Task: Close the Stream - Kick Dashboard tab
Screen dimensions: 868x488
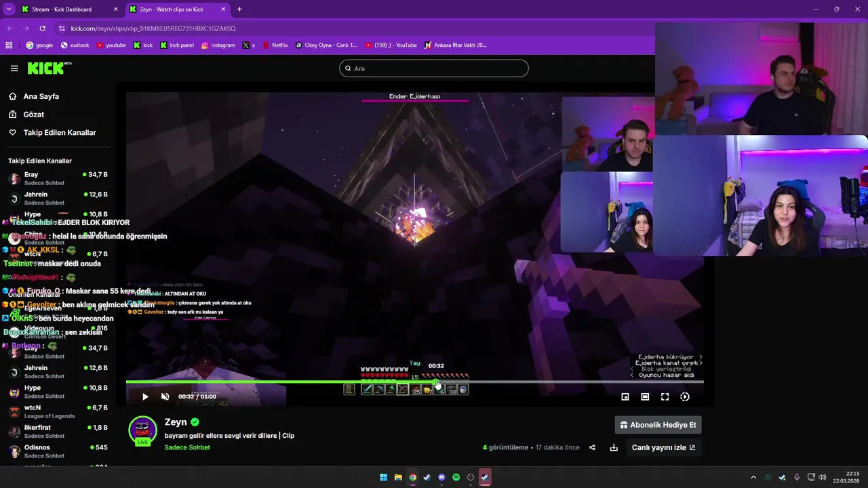Action: tap(115, 9)
